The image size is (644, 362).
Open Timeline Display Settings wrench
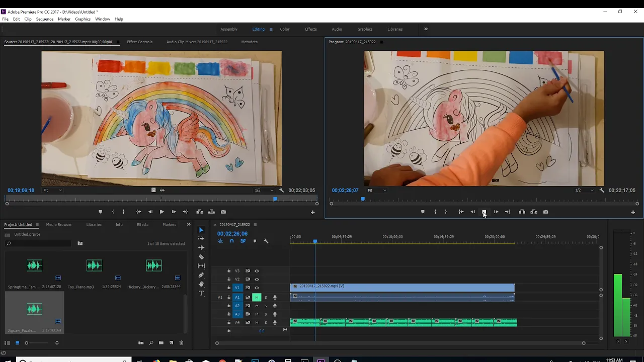pos(266,241)
